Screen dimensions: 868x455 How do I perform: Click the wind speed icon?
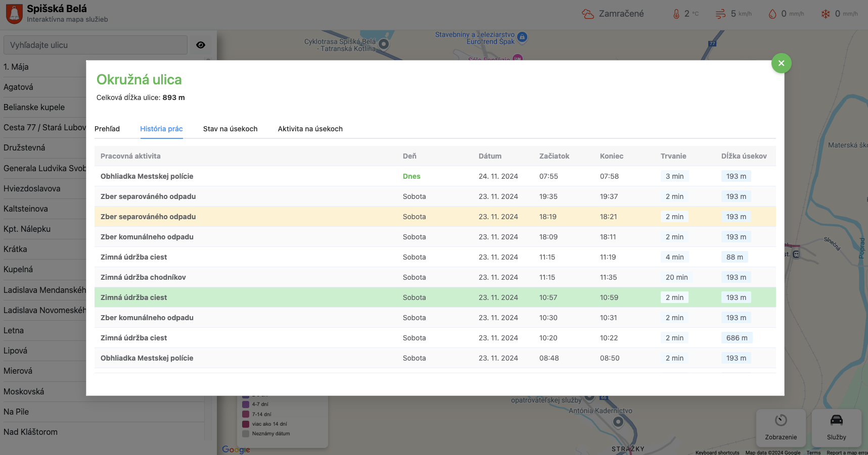tap(720, 14)
